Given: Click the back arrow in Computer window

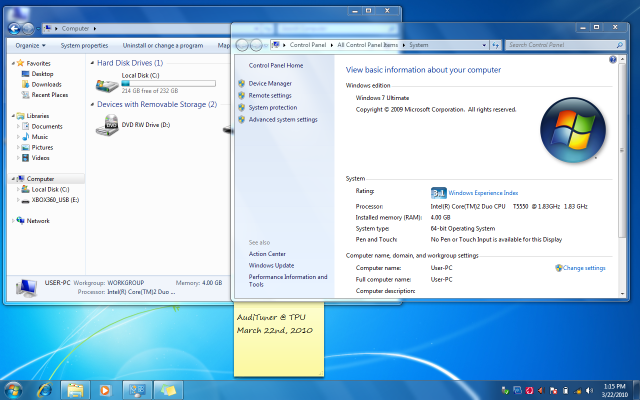Looking at the screenshot, I should point(14,29).
